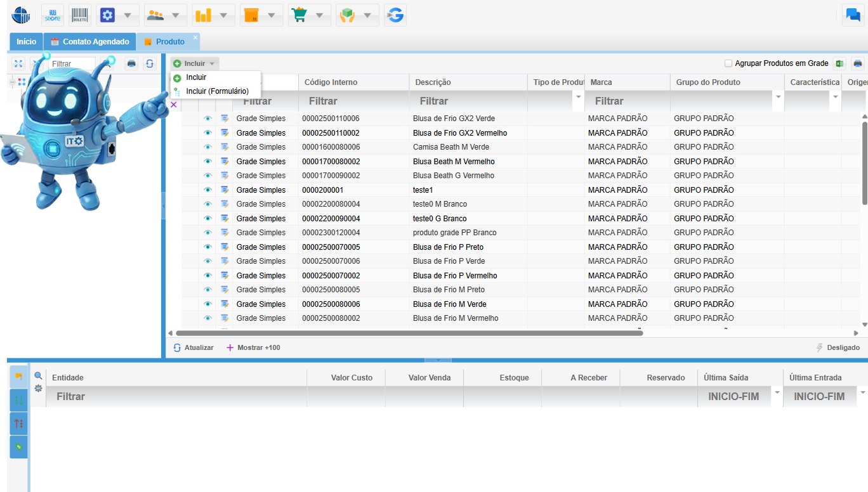Select Incluir (Formulário) from the menu
Screen dimensions: 868x492
click(217, 91)
